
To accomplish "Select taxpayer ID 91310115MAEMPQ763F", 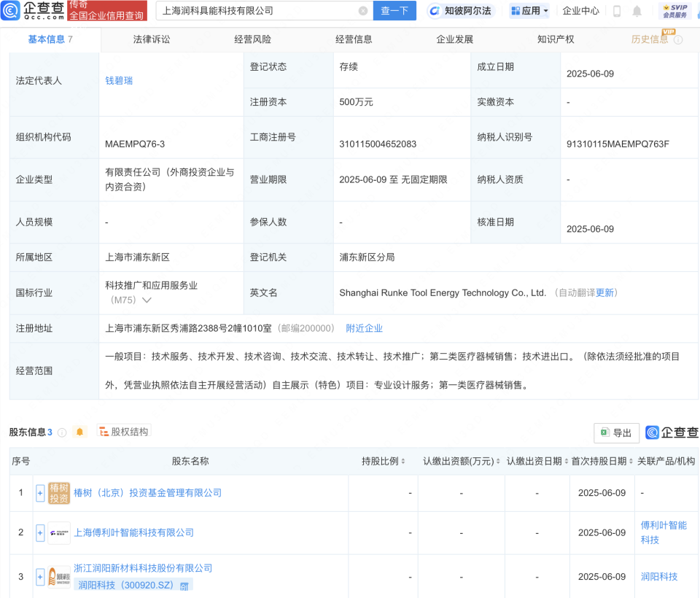I will 618,144.
